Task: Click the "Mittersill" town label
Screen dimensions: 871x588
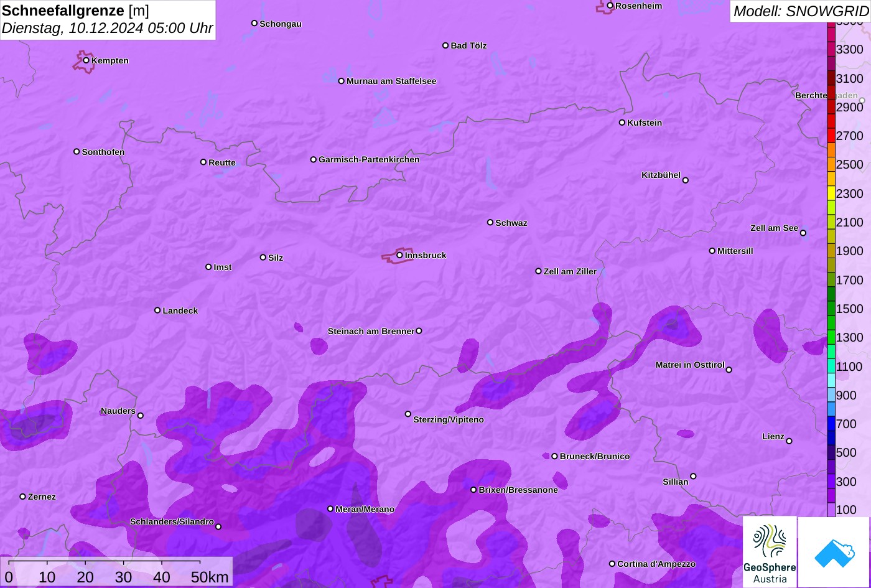Action: (735, 251)
